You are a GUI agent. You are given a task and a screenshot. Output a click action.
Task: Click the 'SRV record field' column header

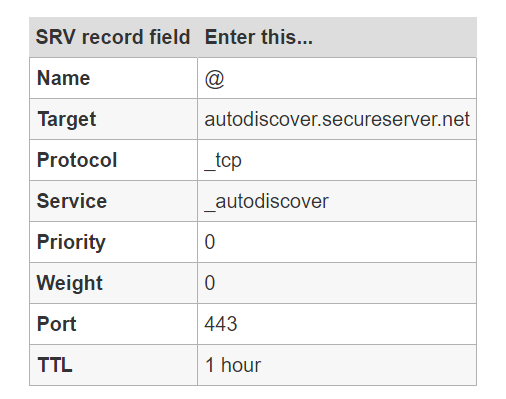tap(113, 37)
